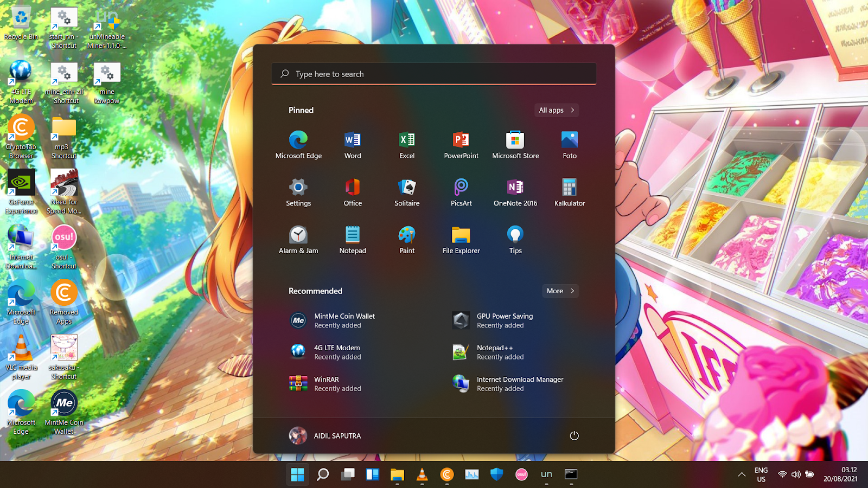Image resolution: width=868 pixels, height=488 pixels.
Task: Open clock showing 03.12 20/08/2021
Action: (x=840, y=474)
